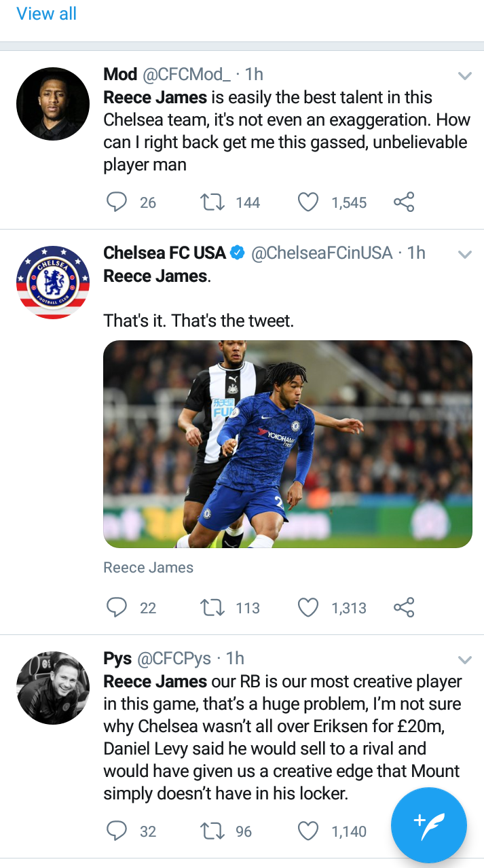Viewport: 484px width, 868px height.
Task: Share the CFCMod_ tweet
Action: click(404, 202)
